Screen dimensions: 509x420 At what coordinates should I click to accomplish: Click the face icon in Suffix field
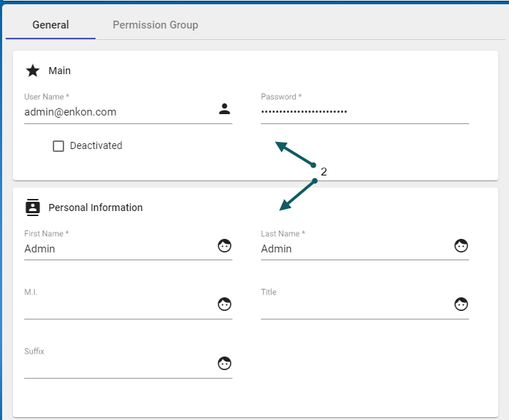coord(225,364)
